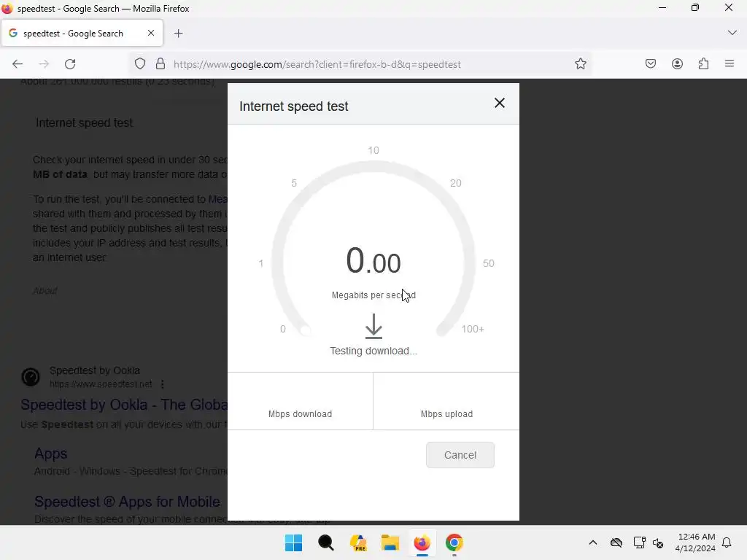Click the Mbps download label
This screenshot has width=747, height=560.
(300, 414)
